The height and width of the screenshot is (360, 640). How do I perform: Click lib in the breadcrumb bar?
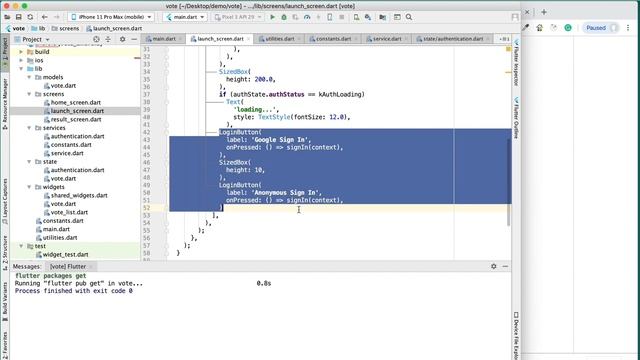tap(39, 29)
